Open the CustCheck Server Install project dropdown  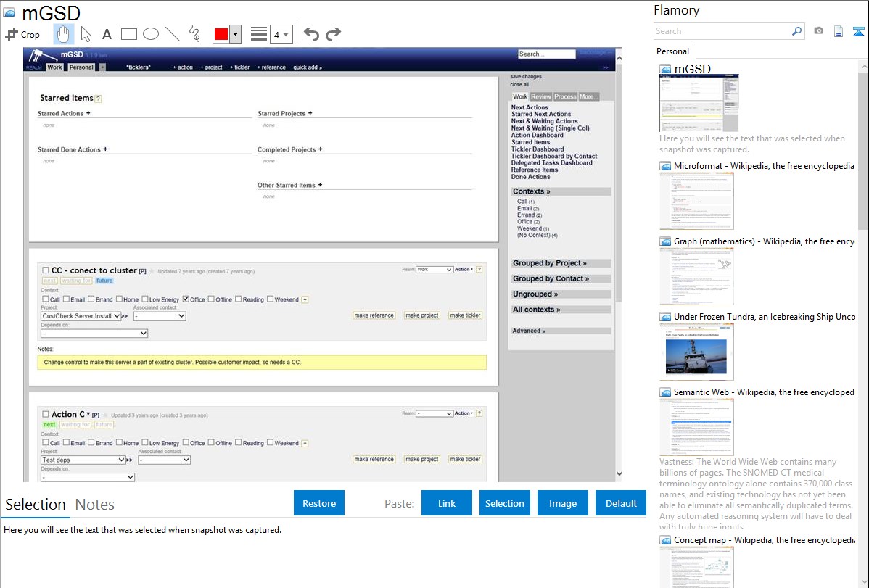tap(81, 316)
